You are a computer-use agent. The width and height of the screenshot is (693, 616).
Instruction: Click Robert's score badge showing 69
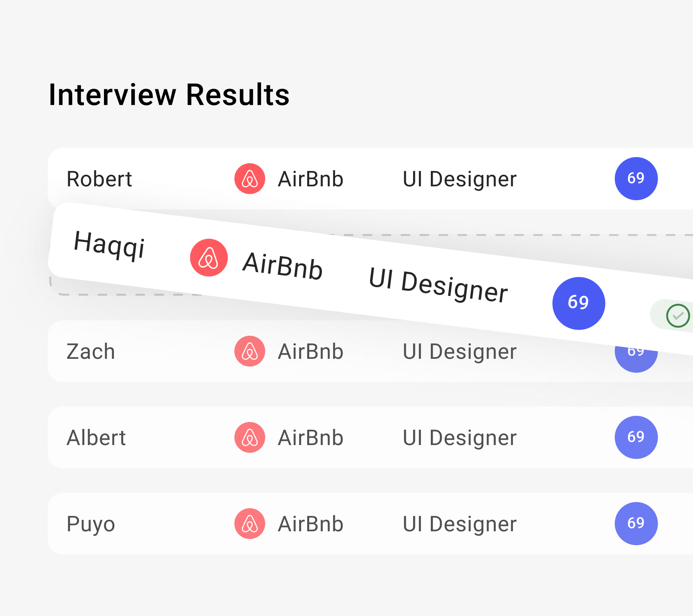pos(636,179)
